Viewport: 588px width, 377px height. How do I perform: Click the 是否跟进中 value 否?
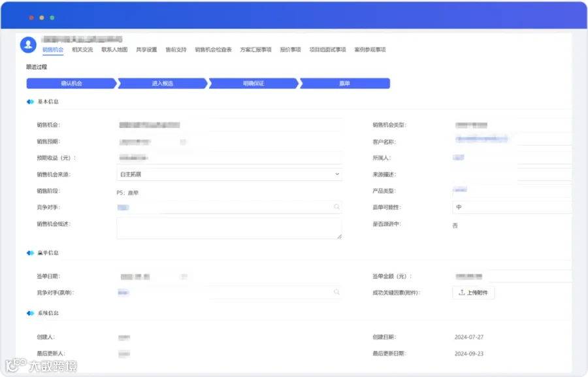point(455,225)
